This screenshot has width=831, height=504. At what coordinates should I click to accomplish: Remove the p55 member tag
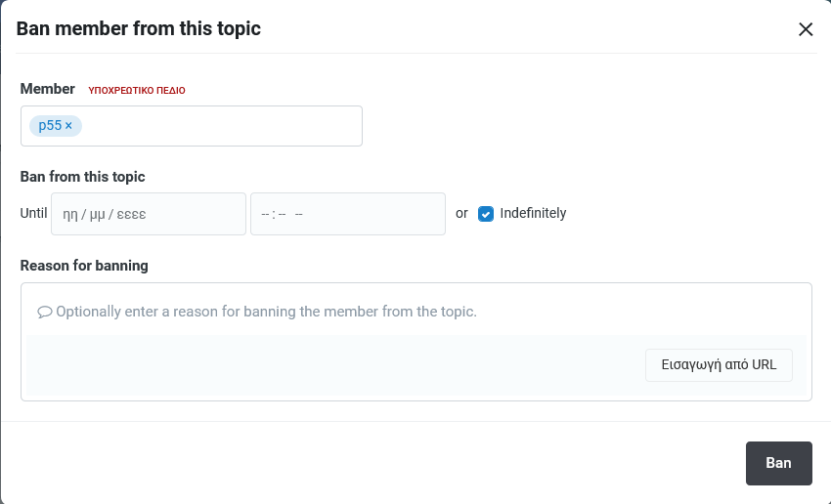pos(68,126)
